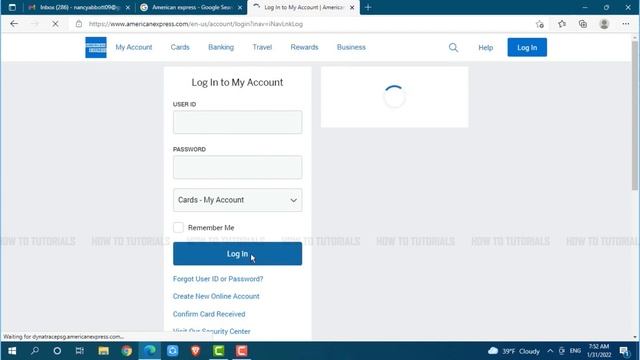The width and height of the screenshot is (640, 360).
Task: Open the Collections icon
Action: tap(583, 24)
